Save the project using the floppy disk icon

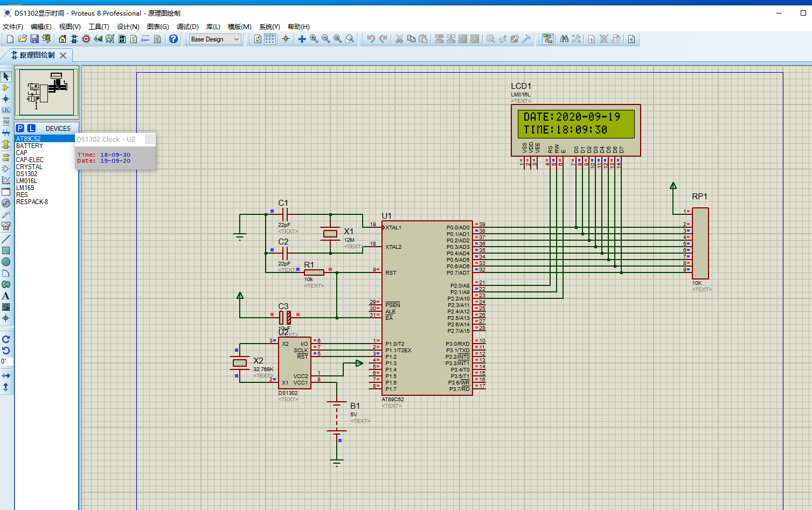click(x=34, y=39)
